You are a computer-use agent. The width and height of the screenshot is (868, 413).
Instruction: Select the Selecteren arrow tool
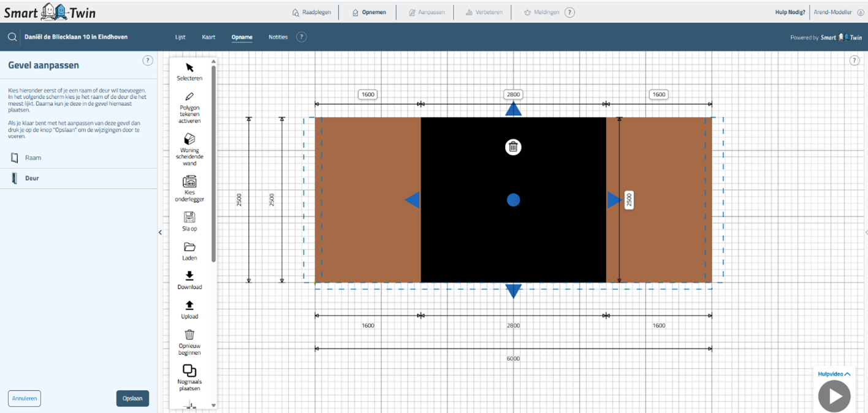tap(189, 68)
